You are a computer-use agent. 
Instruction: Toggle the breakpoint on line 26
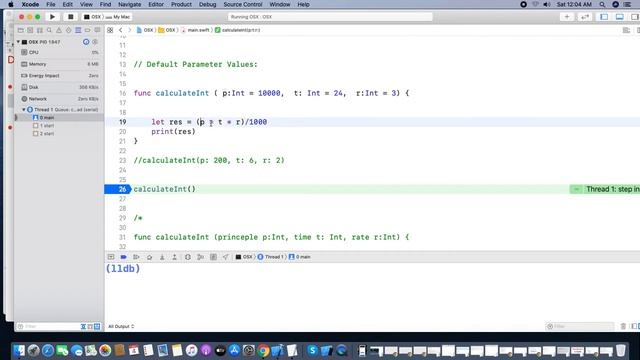tap(118, 189)
